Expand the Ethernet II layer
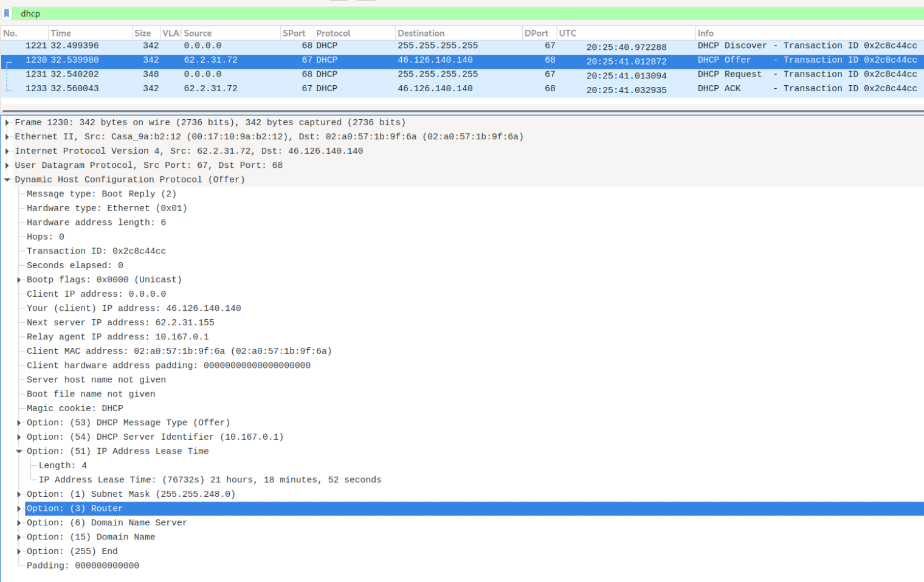This screenshot has width=924, height=582. point(7,137)
